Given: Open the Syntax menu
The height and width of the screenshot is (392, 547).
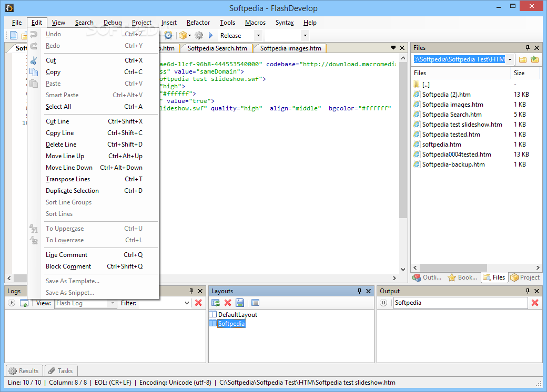Looking at the screenshot, I should click(x=285, y=23).
